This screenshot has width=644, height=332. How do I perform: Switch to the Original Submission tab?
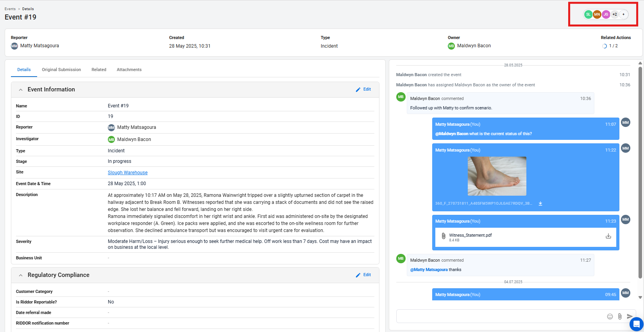pos(61,70)
